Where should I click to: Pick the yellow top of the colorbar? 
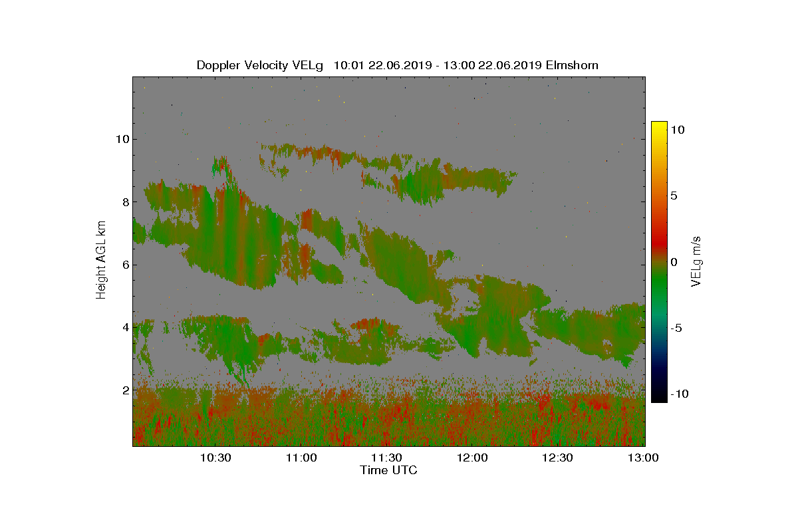coord(659,128)
